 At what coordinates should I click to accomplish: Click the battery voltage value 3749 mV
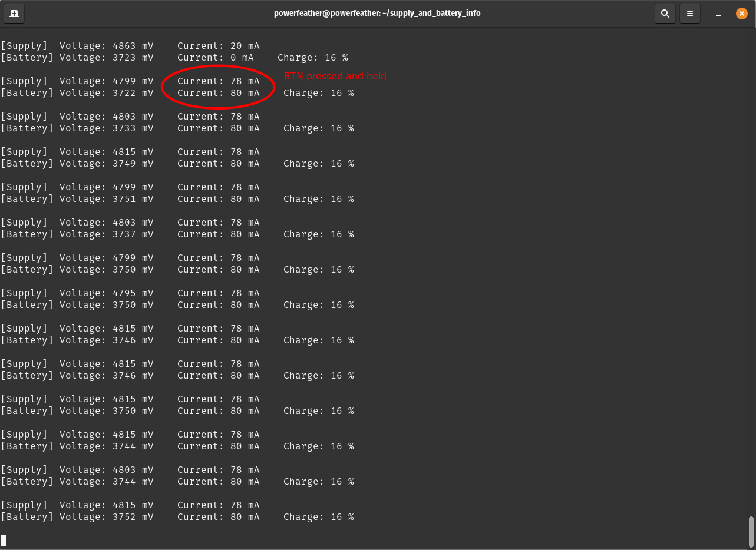133,164
